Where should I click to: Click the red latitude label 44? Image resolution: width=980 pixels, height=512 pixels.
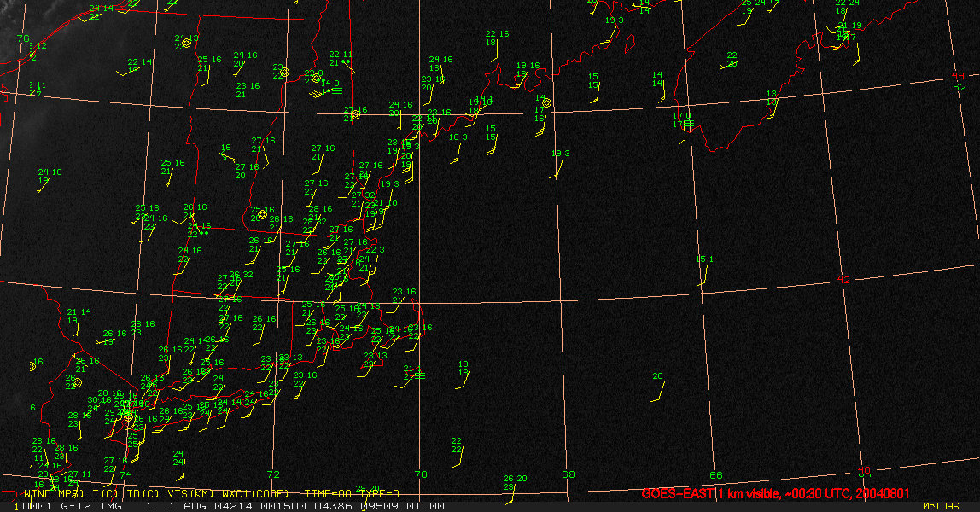point(958,76)
